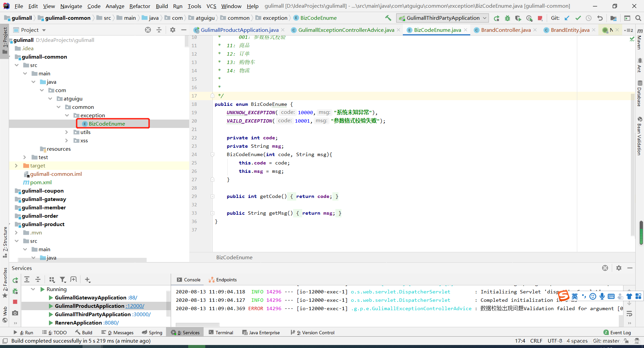This screenshot has height=348, width=644.
Task: Click Run with Coverage icon
Action: 518,18
